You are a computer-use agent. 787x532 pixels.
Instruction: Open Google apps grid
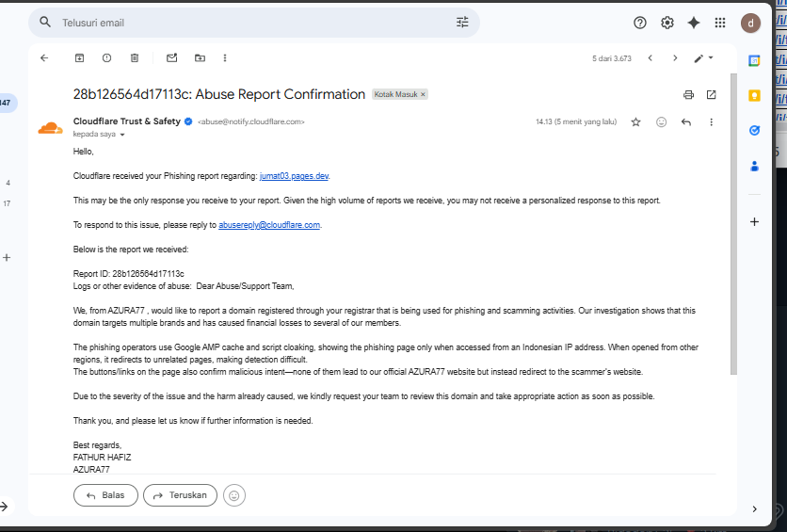click(x=720, y=23)
